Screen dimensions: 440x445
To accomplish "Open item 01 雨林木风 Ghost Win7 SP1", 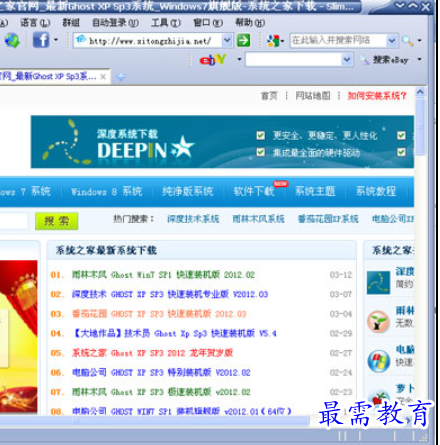I will coord(163,275).
